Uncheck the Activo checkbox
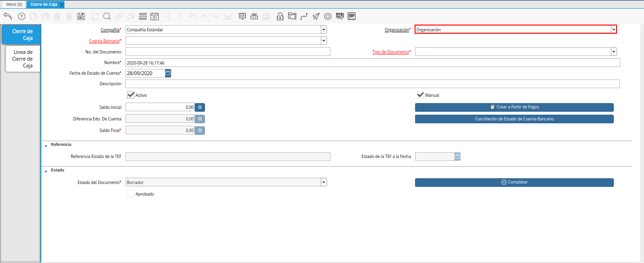 click(130, 95)
